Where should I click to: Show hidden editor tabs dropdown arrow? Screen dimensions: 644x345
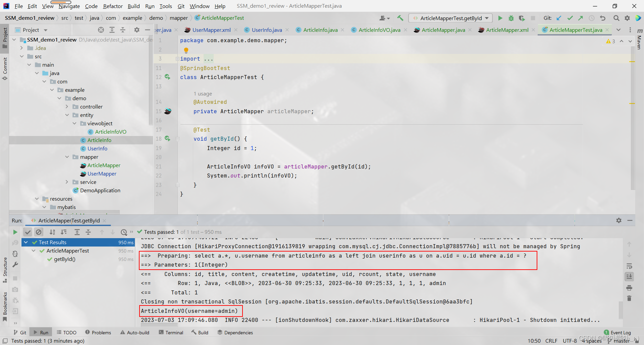pos(619,30)
